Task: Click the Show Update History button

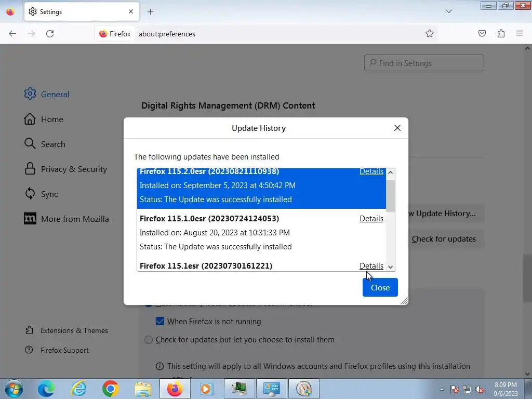Action: coord(446,214)
